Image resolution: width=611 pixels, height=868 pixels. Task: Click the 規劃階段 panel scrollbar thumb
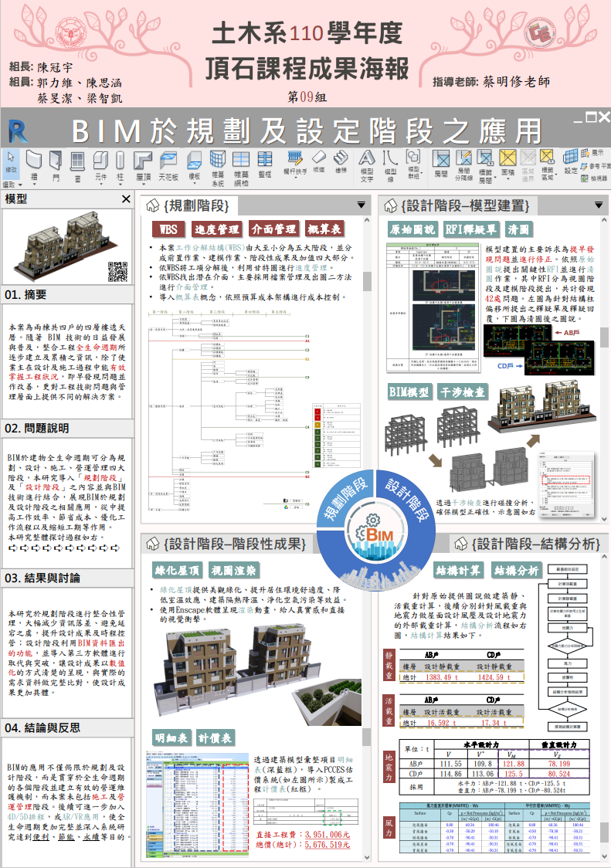pyautogui.click(x=367, y=281)
